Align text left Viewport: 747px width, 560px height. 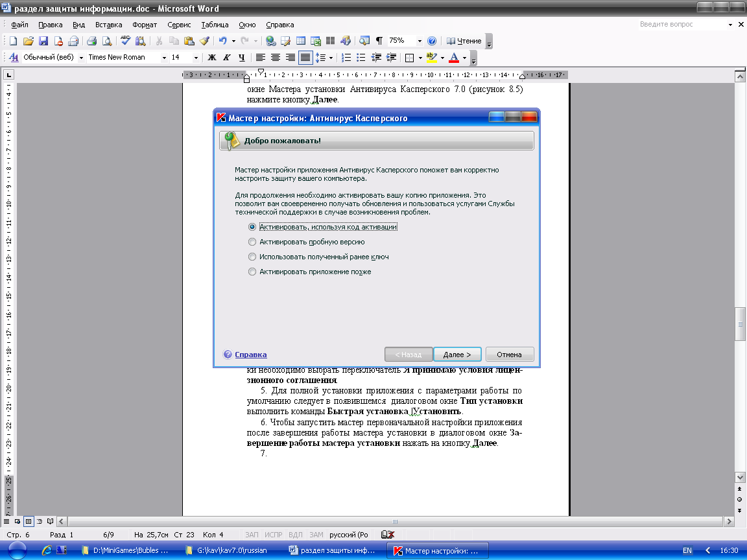tap(260, 58)
